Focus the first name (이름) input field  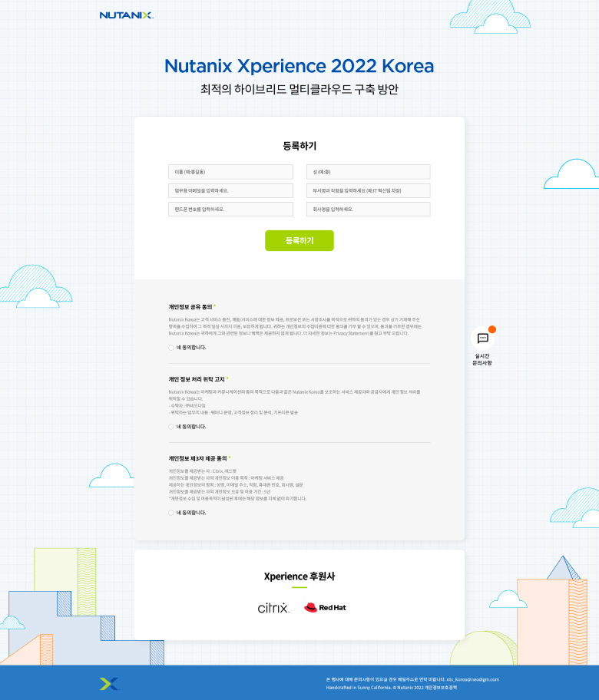230,172
